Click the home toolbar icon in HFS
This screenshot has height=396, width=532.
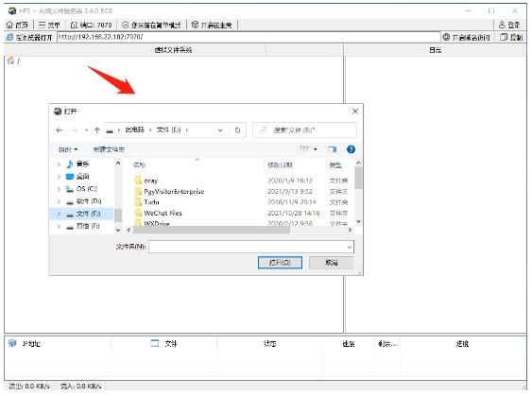pyautogui.click(x=10, y=25)
